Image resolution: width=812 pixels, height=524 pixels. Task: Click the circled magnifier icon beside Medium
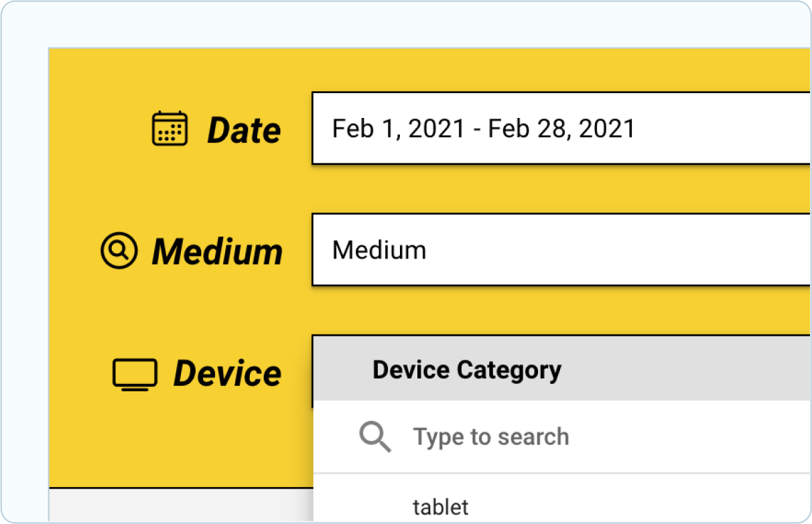(119, 251)
